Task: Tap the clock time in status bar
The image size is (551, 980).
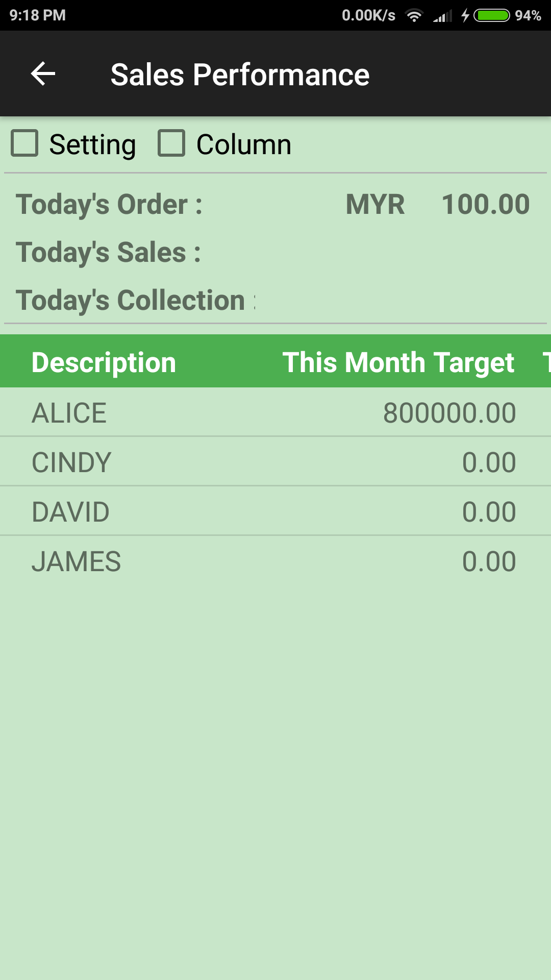Action: pos(38,15)
